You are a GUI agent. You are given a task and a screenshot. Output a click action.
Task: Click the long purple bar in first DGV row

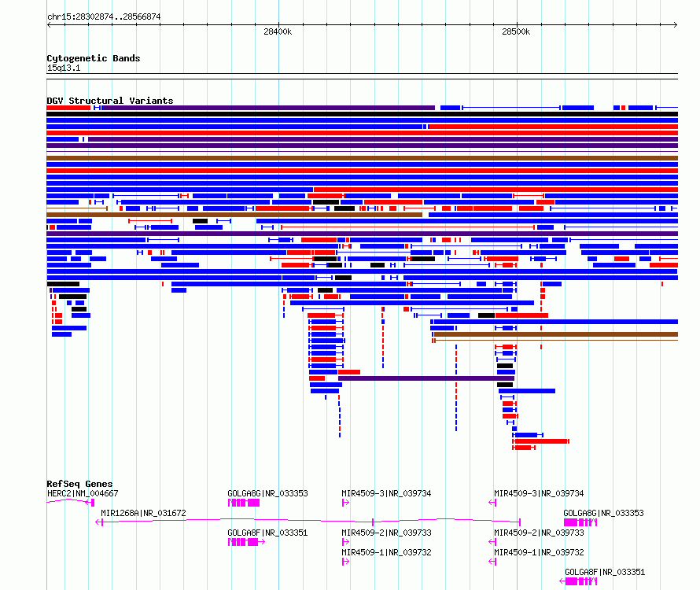coord(268,108)
